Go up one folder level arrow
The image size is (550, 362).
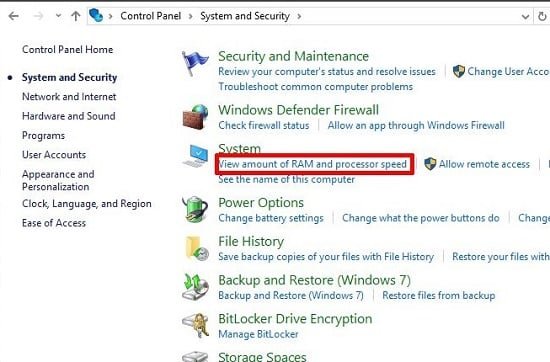coord(75,16)
